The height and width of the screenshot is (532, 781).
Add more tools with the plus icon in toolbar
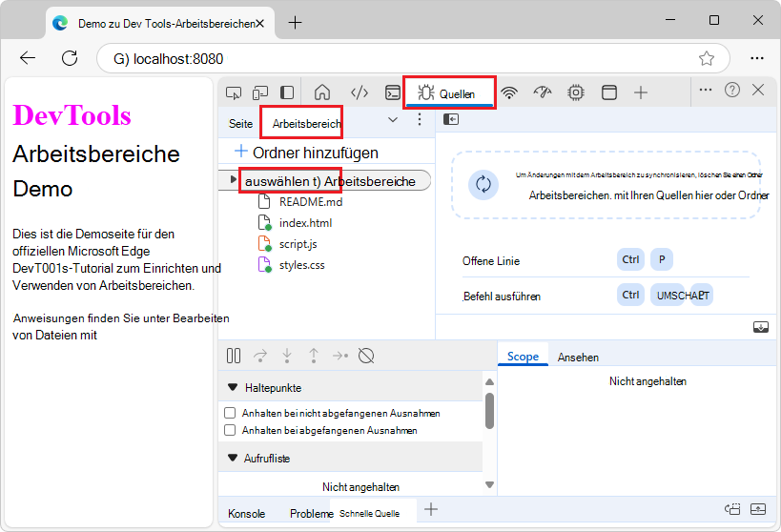[641, 92]
